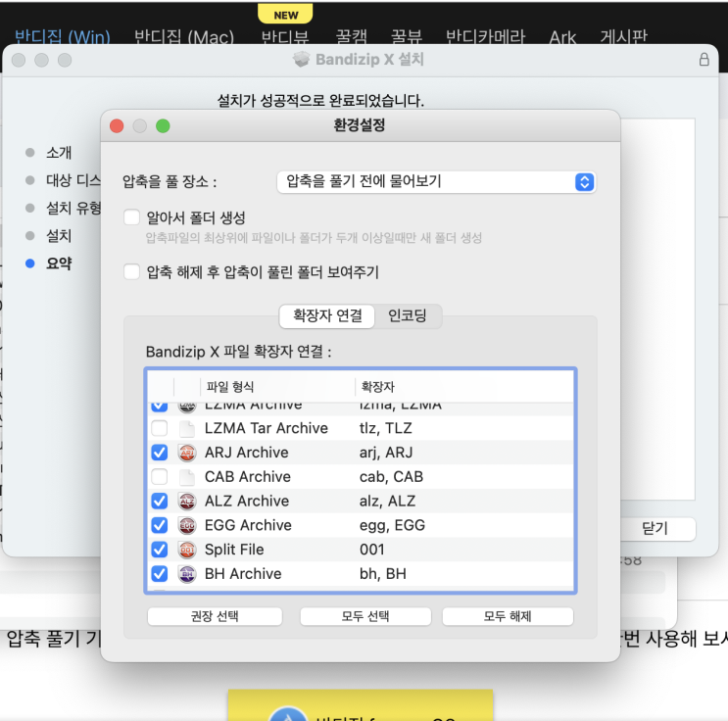Screen dimensions: 728x721
Task: Uncheck the EGG Archive checkbox
Action: pyautogui.click(x=160, y=525)
